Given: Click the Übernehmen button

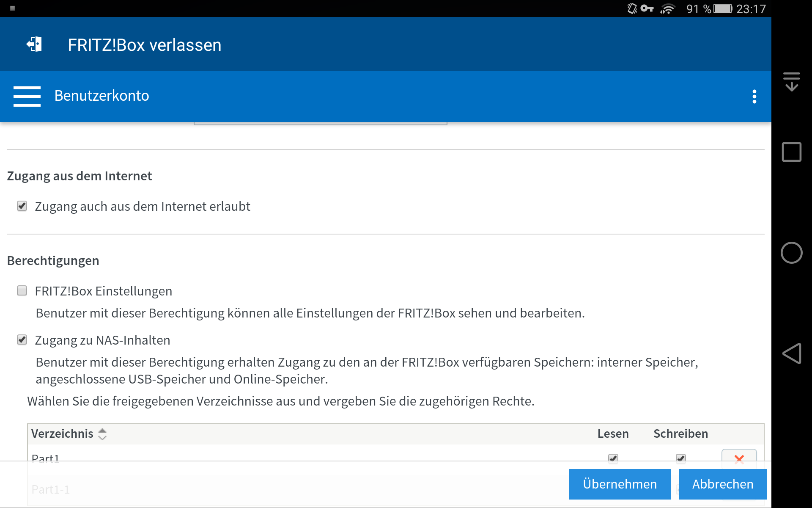Looking at the screenshot, I should click(620, 484).
